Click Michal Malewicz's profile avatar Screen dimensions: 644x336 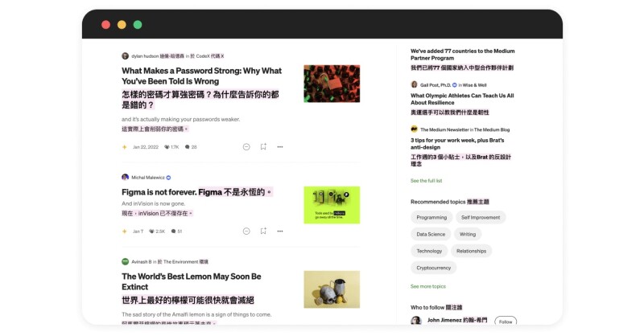125,177
